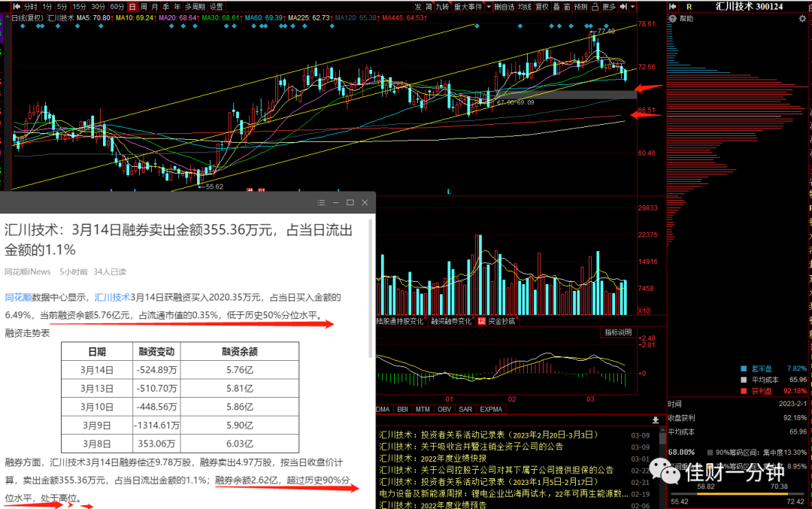812x509 pixels.
Task: Select the 1分 timeframe
Action: click(x=47, y=6)
